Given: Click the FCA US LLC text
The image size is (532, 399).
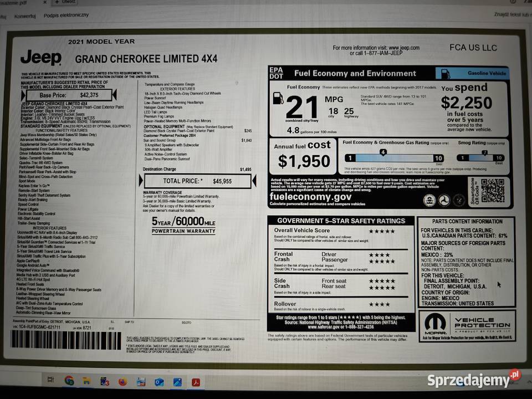Looking at the screenshot, I should click(x=473, y=48).
